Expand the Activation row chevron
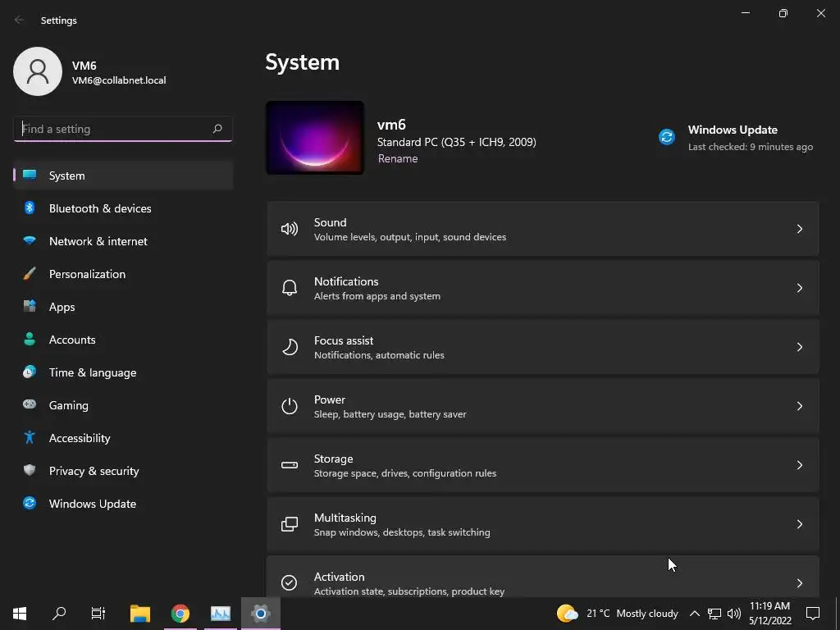 pyautogui.click(x=799, y=583)
